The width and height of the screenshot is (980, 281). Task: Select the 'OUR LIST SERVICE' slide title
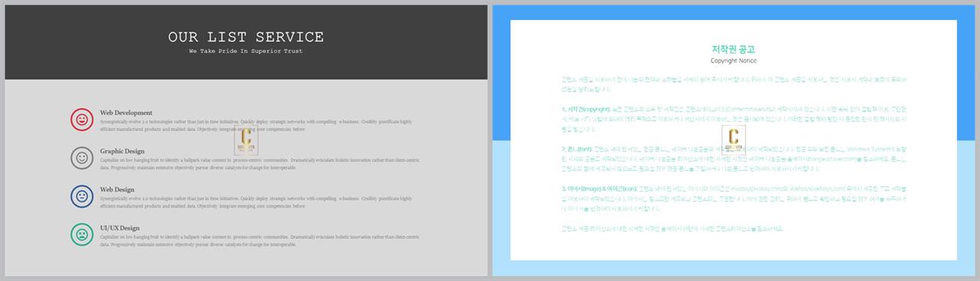(x=246, y=37)
